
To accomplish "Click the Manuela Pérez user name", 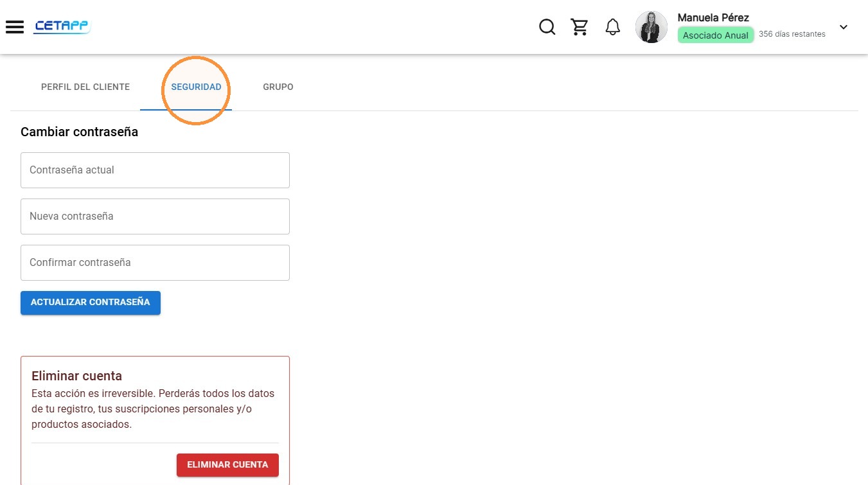I will pos(713,17).
